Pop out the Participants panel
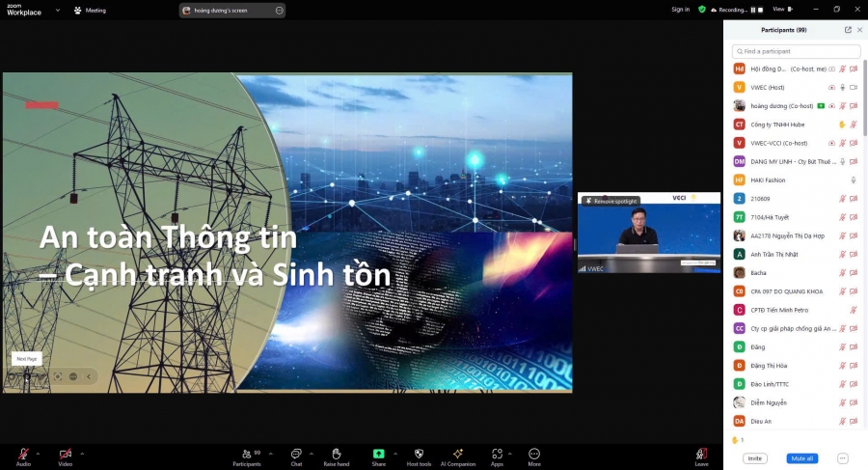868x470 pixels. 848,30
